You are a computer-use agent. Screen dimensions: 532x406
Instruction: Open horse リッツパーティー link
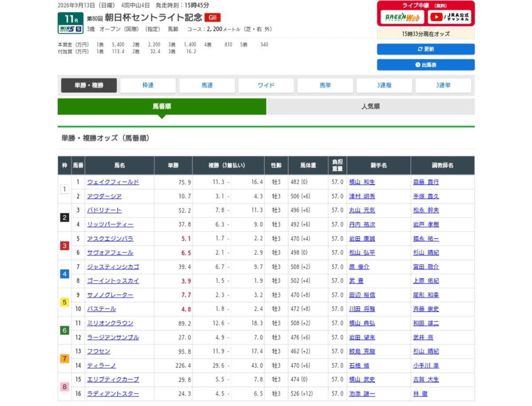point(110,225)
